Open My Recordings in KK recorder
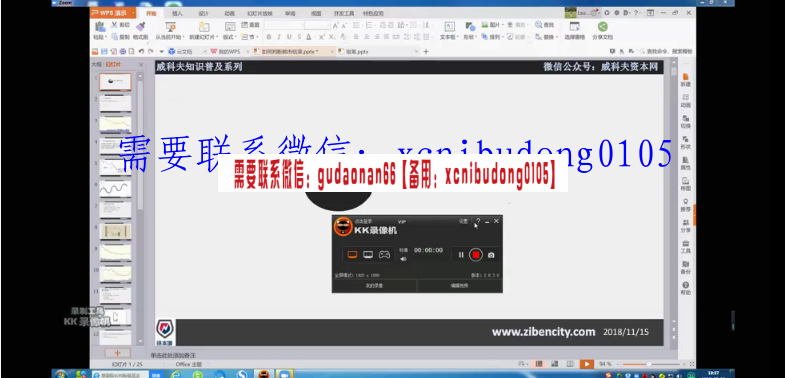The width and height of the screenshot is (785, 378). coord(374,286)
